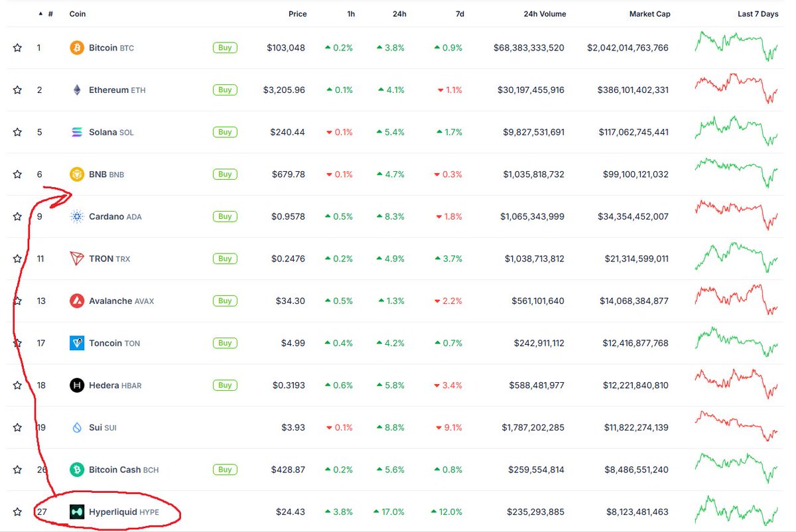796x532 pixels.
Task: Click Bitcoin price $103,048
Action: coord(286,48)
